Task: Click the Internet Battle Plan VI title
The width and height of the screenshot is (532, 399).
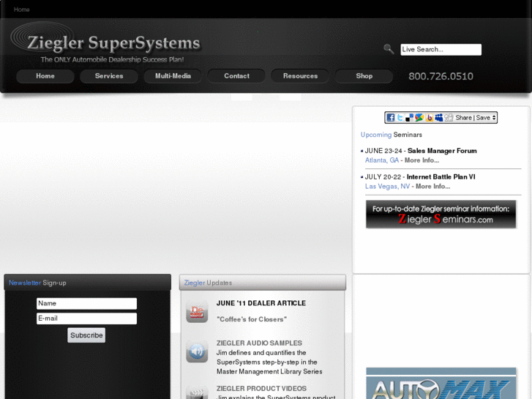Action: 441,177
